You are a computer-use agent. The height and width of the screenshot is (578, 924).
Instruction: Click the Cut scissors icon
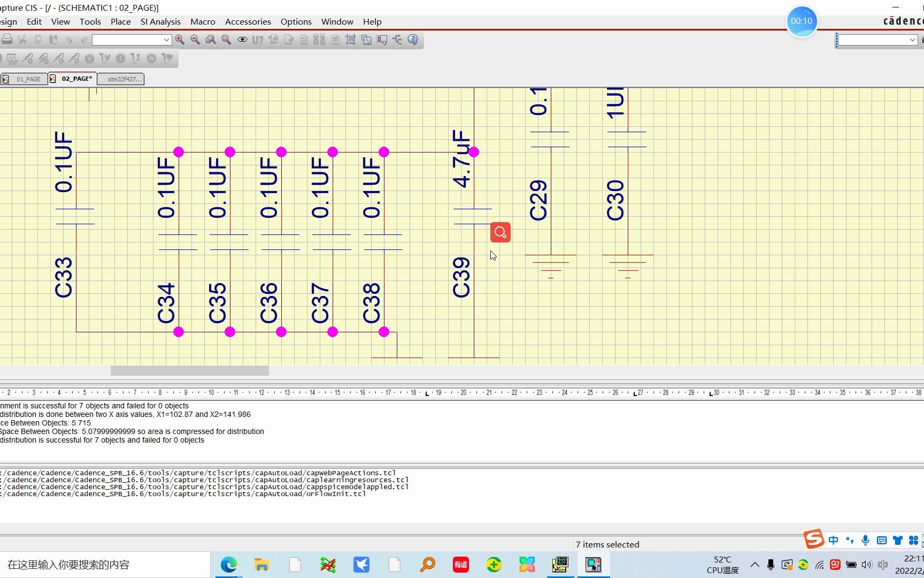22,40
